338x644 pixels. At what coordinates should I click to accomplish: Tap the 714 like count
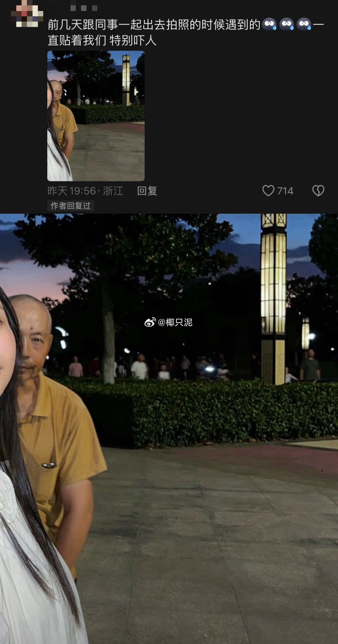coord(285,191)
